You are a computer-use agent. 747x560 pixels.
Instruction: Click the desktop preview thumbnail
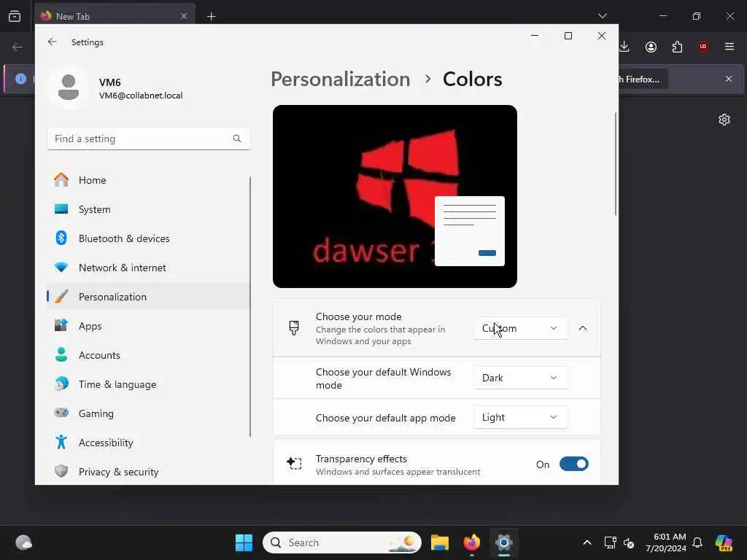tap(395, 196)
